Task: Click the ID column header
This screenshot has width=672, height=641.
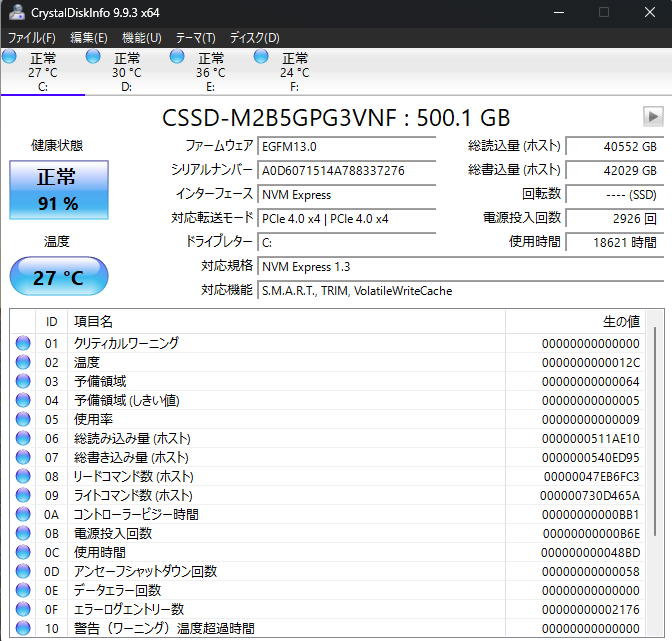Action: (x=51, y=321)
